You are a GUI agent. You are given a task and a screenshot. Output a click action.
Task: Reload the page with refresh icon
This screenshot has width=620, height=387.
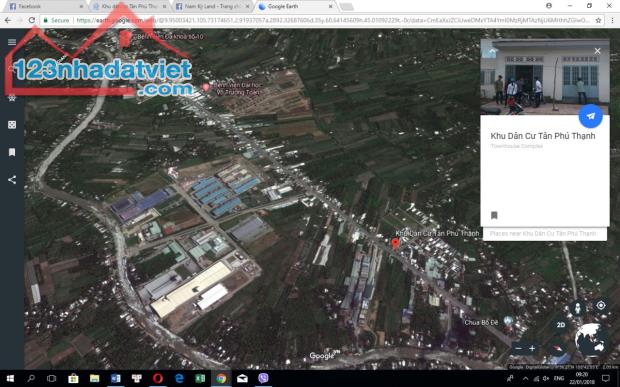(x=32, y=20)
